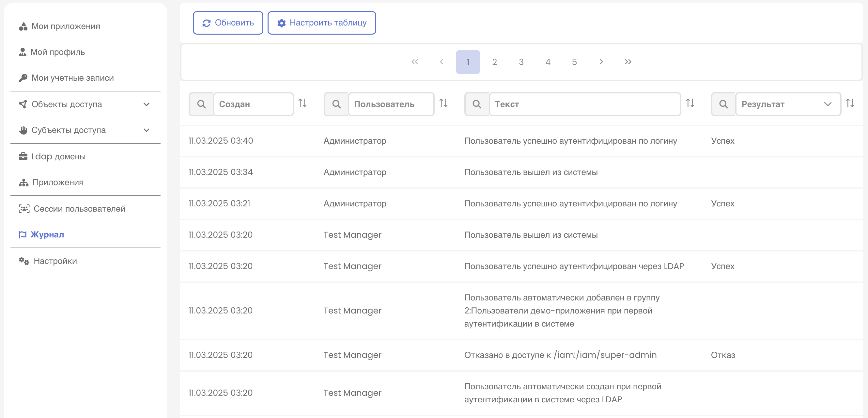The width and height of the screenshot is (868, 418).
Task: Open My applications sidebar icon
Action: point(23,26)
